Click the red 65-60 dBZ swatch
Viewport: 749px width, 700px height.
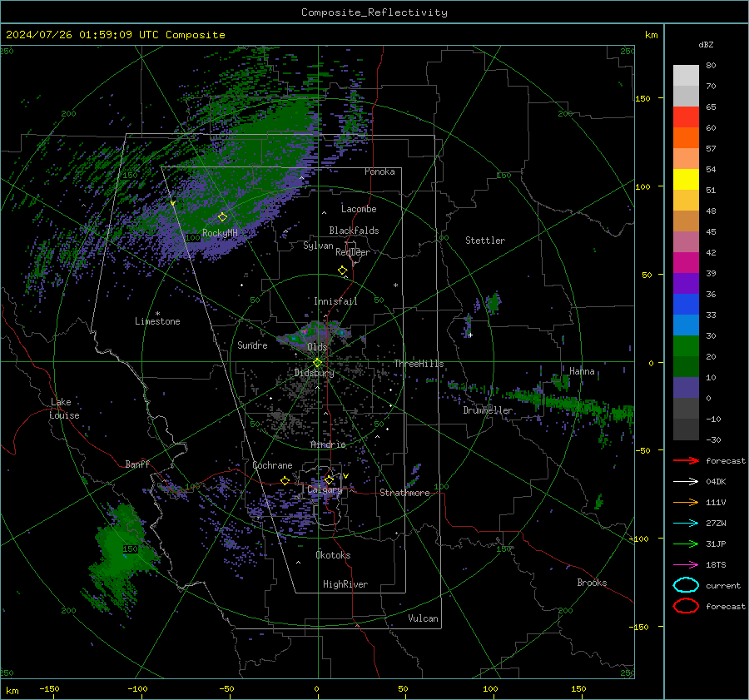coord(686,117)
